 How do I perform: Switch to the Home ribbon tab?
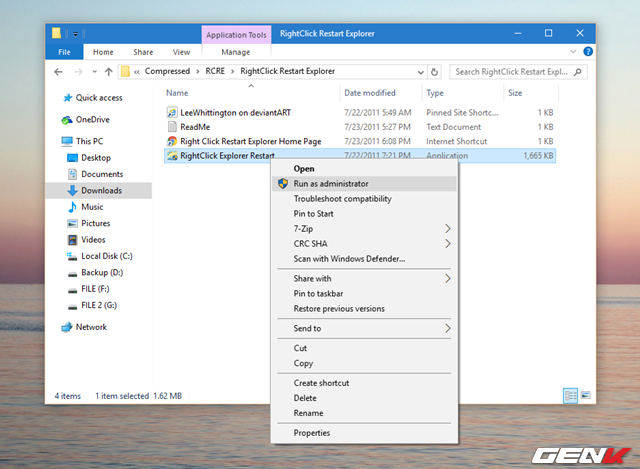[103, 52]
